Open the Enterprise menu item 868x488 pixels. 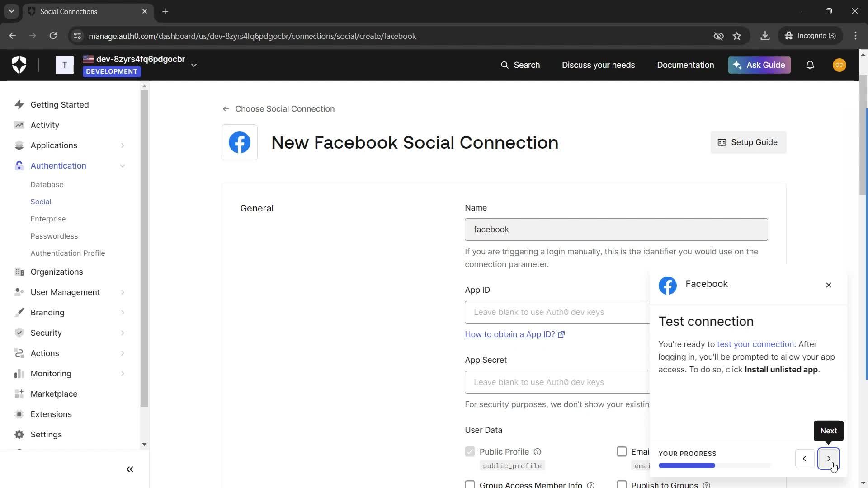click(48, 219)
